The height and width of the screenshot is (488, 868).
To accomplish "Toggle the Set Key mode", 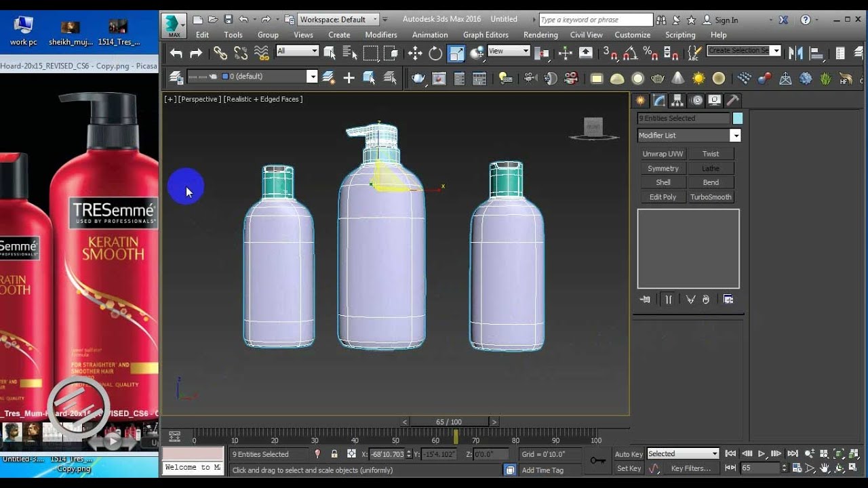I will 628,468.
